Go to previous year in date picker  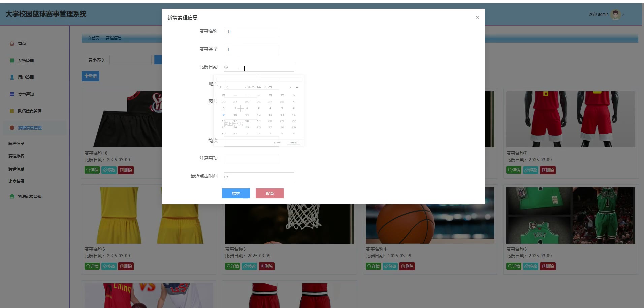coord(220,87)
